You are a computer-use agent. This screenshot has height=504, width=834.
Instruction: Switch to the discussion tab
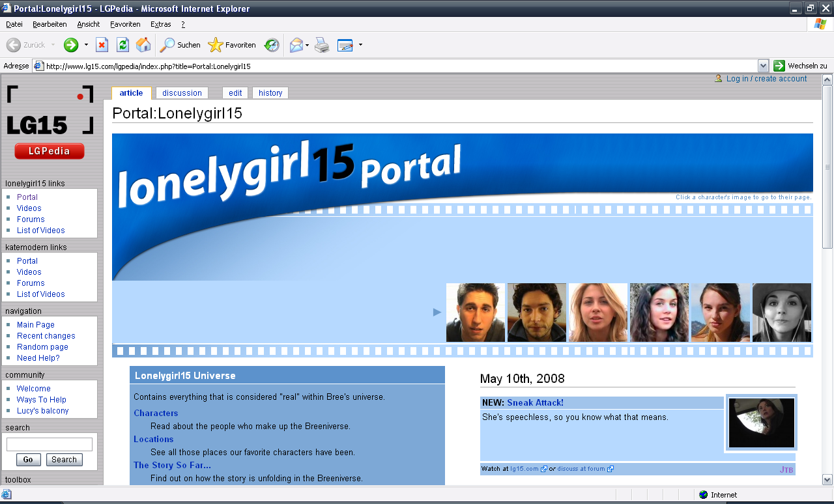point(182,93)
